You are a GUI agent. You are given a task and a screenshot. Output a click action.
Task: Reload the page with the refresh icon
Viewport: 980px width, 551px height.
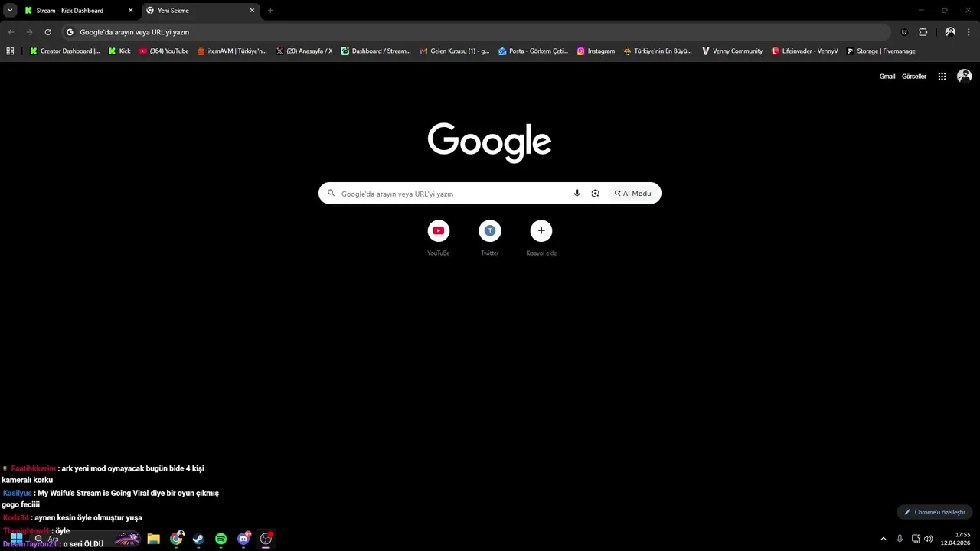[47, 32]
